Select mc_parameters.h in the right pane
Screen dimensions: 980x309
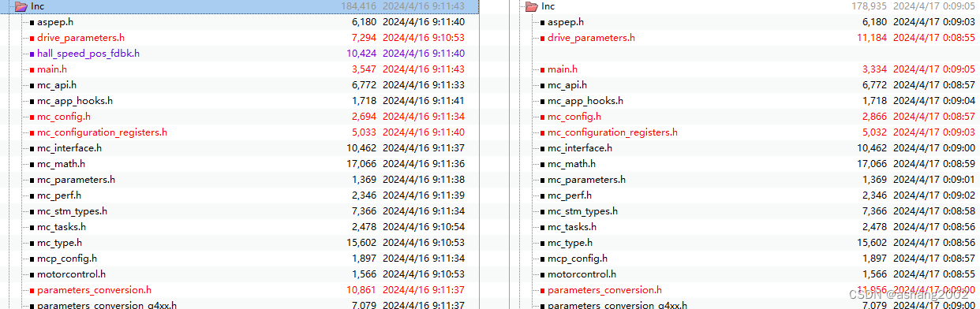click(x=586, y=180)
